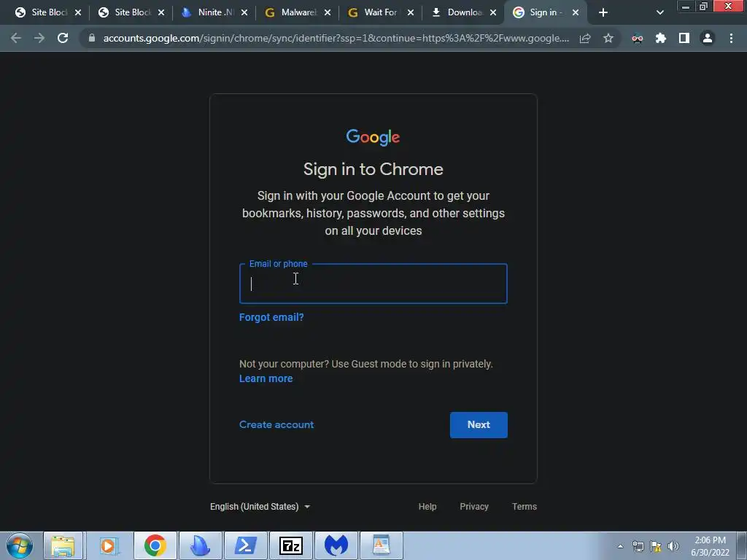Image resolution: width=747 pixels, height=560 pixels.
Task: Share this page via the share icon
Action: [x=585, y=38]
